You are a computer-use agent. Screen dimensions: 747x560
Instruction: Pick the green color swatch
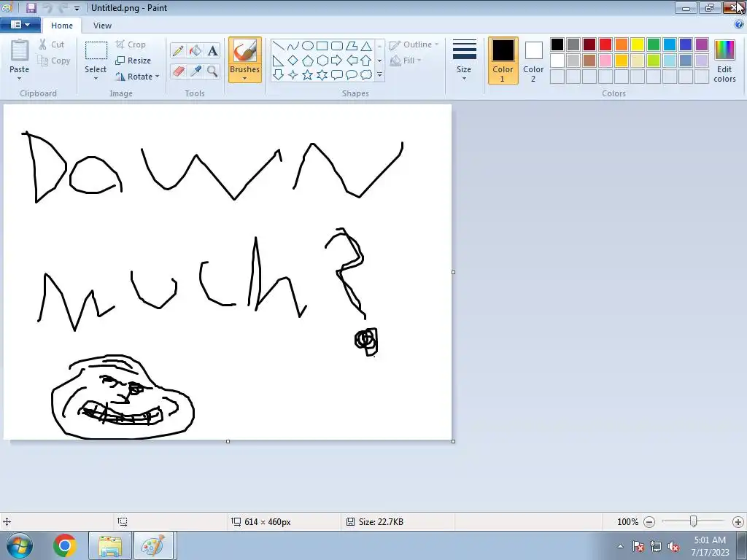[x=654, y=44]
